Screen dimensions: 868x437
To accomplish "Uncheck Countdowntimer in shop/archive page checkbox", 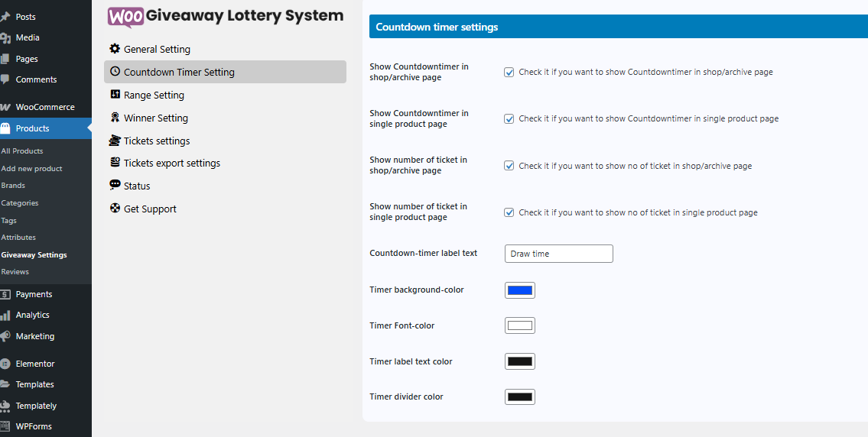I will [509, 73].
